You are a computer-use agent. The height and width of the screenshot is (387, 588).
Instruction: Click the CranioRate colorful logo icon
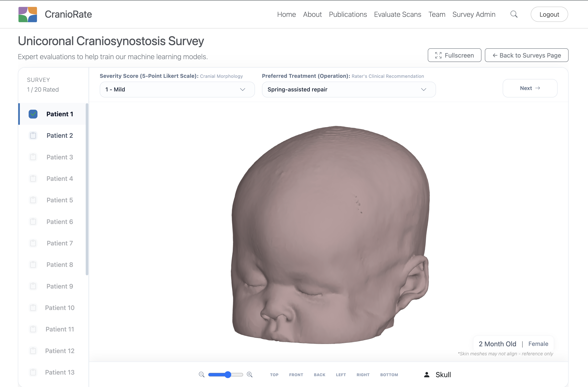(x=28, y=14)
